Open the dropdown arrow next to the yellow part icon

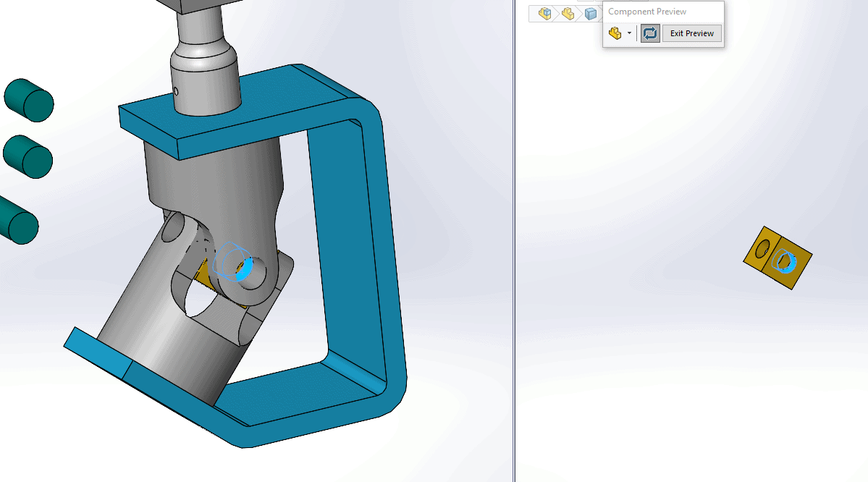pos(629,33)
